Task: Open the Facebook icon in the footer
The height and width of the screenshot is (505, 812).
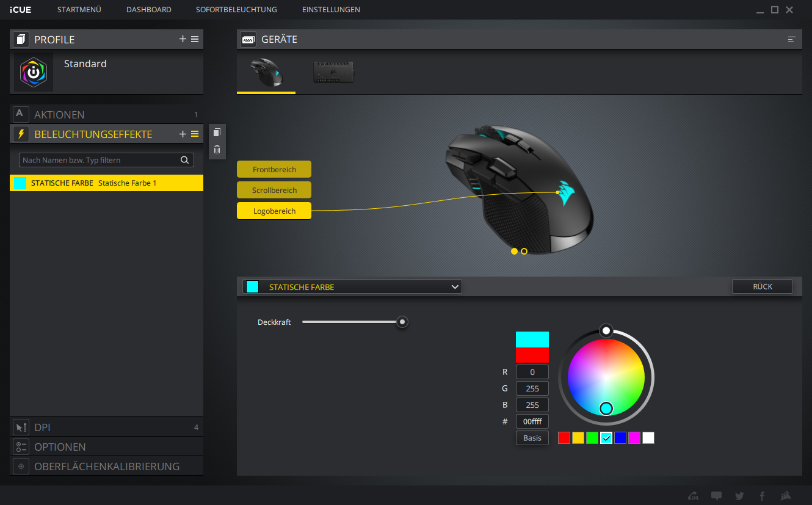Action: (763, 496)
